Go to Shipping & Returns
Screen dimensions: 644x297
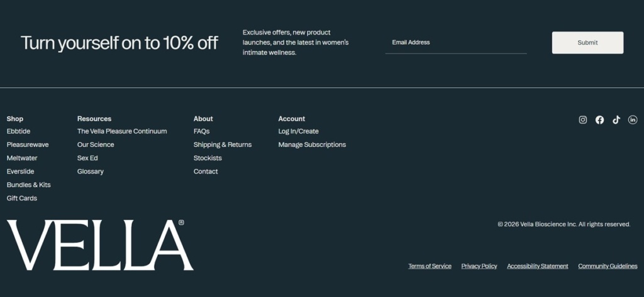coord(223,145)
